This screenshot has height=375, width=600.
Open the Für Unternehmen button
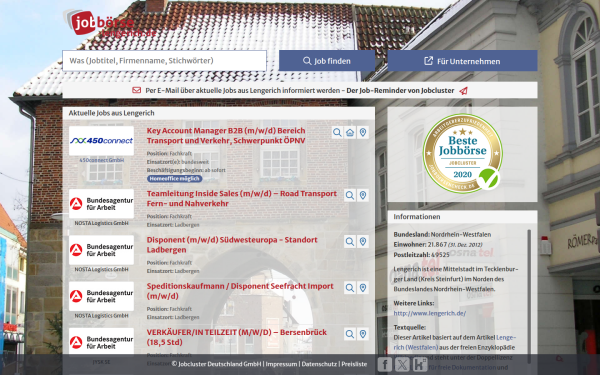pyautogui.click(x=462, y=61)
